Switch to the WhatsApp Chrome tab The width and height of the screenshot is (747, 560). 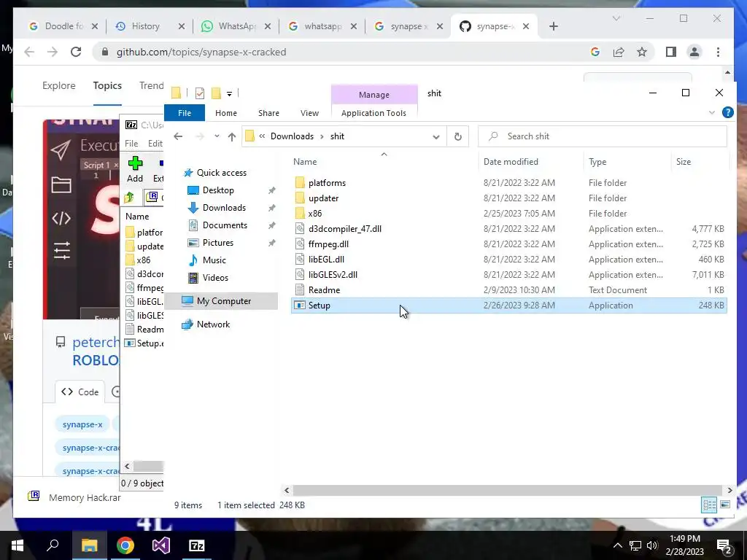pyautogui.click(x=237, y=26)
